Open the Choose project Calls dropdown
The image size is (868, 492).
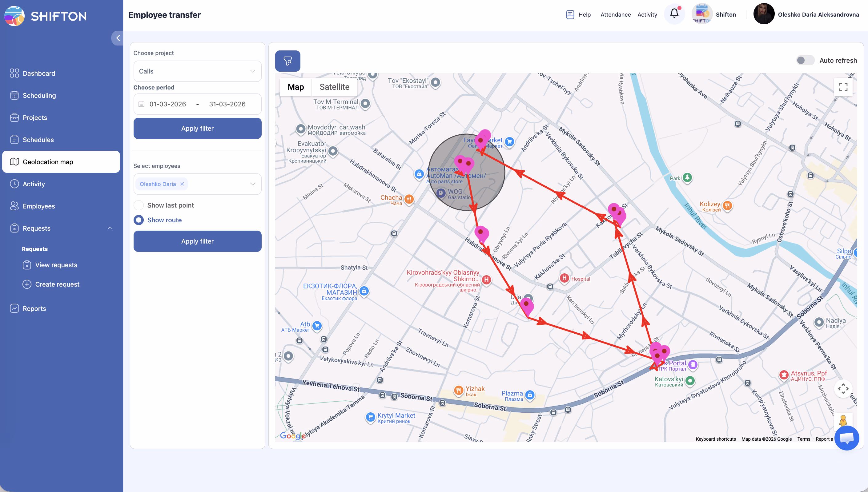point(197,71)
